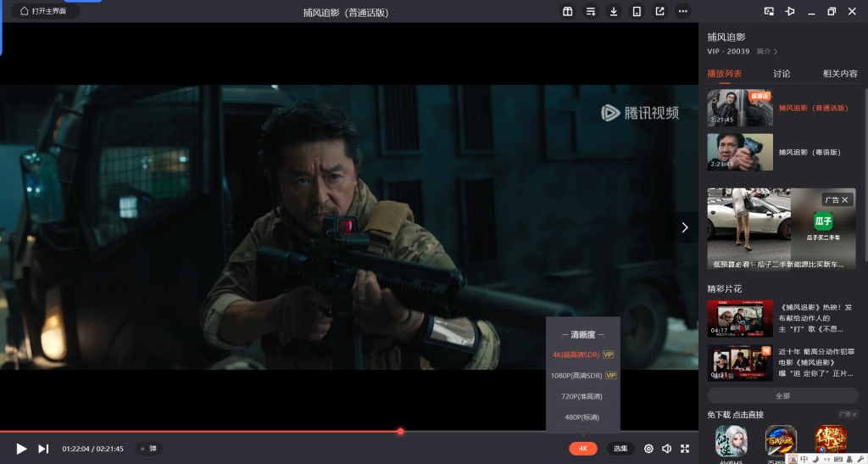Click the mobile phone icon in title bar
The width and height of the screenshot is (868, 464).
point(637,11)
